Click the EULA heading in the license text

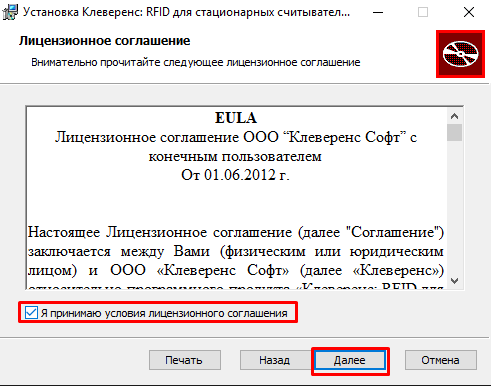pos(236,118)
